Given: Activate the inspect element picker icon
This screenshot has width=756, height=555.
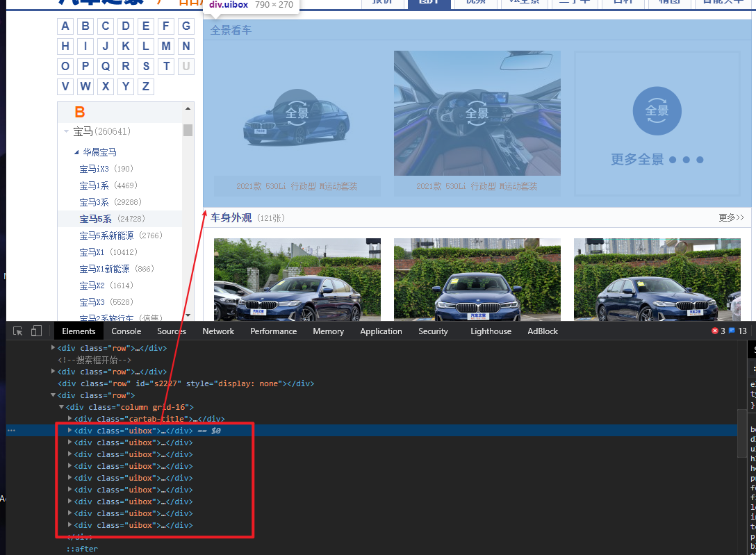Looking at the screenshot, I should (18, 331).
